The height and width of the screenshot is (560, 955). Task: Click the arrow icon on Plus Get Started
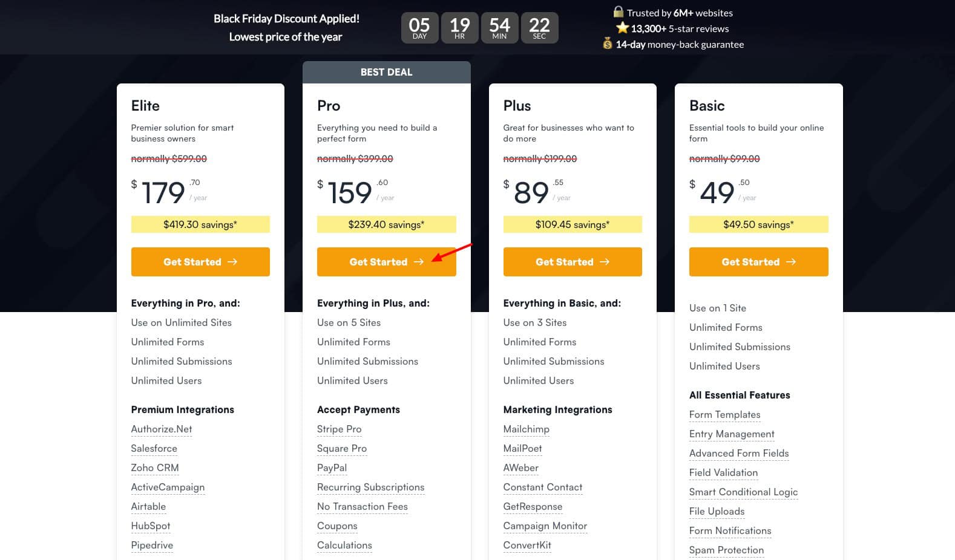pyautogui.click(x=605, y=262)
